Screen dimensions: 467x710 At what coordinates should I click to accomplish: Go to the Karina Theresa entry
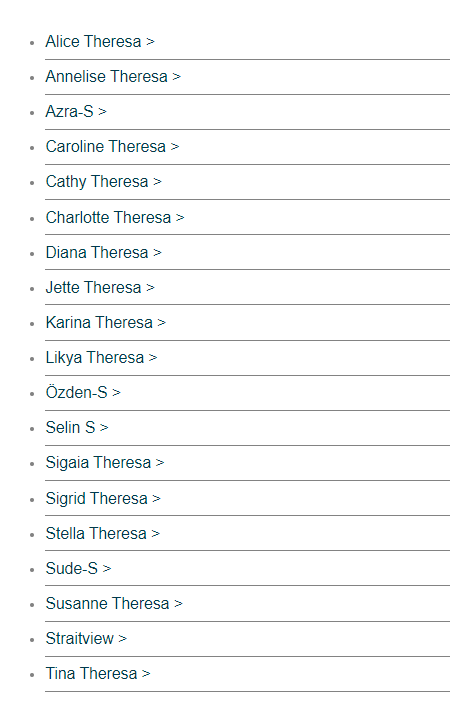point(106,322)
